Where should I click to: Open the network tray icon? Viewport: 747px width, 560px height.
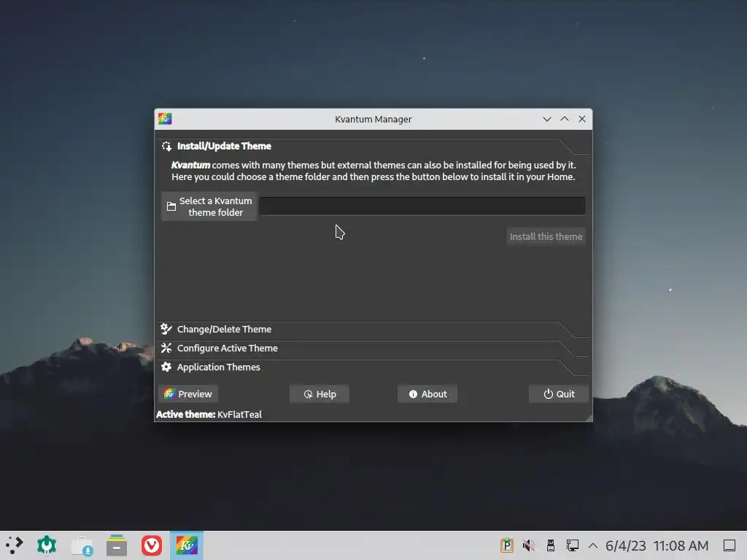tap(573, 545)
